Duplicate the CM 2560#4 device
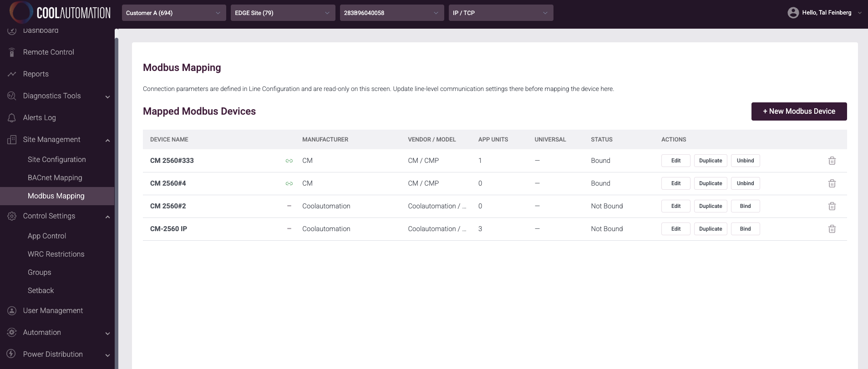868x369 pixels. click(711, 183)
